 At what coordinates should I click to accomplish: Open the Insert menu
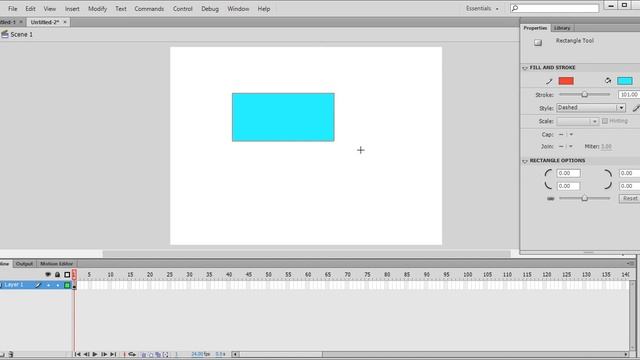[72, 9]
